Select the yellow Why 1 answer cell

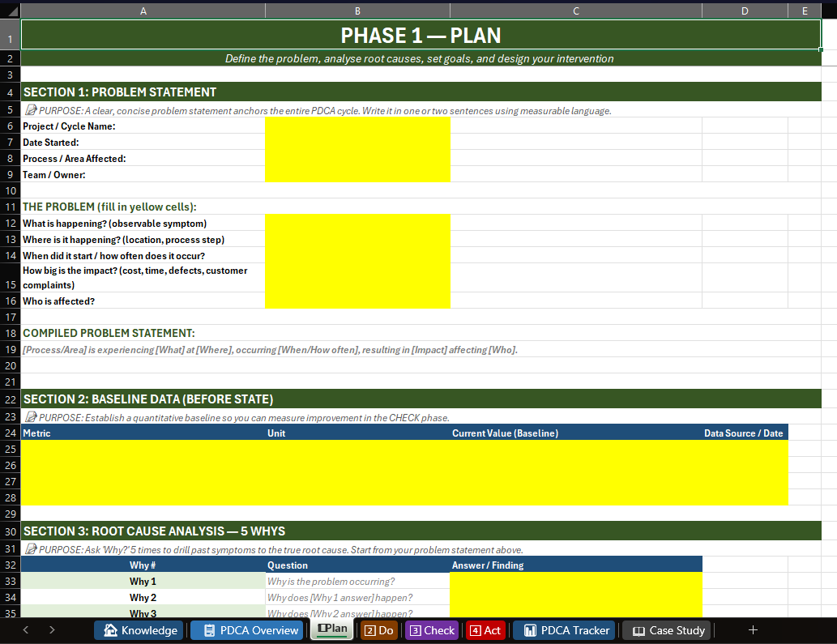575,581
